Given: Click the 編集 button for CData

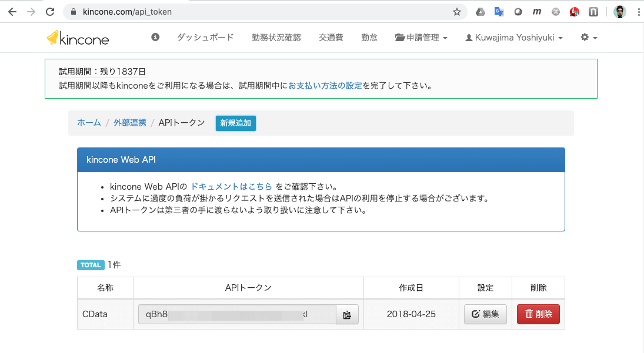Looking at the screenshot, I should [485, 314].
